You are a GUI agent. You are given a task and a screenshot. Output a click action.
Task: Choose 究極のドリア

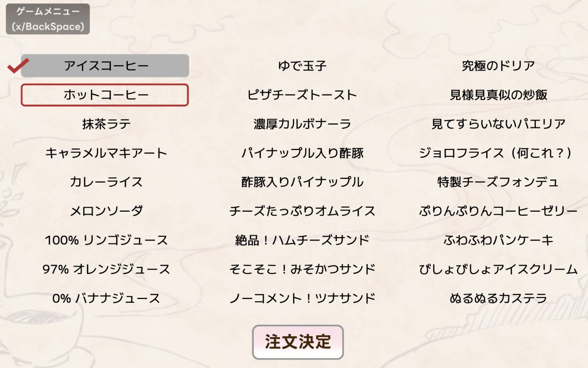click(498, 66)
